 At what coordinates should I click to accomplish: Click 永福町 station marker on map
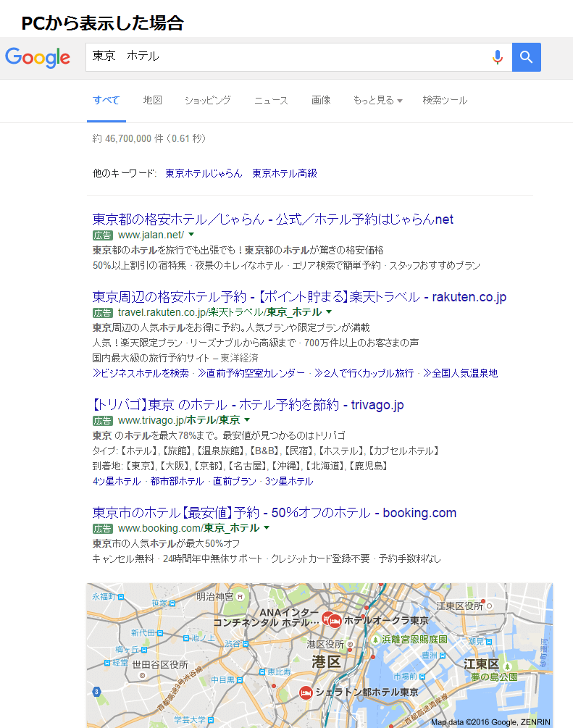coord(121,597)
